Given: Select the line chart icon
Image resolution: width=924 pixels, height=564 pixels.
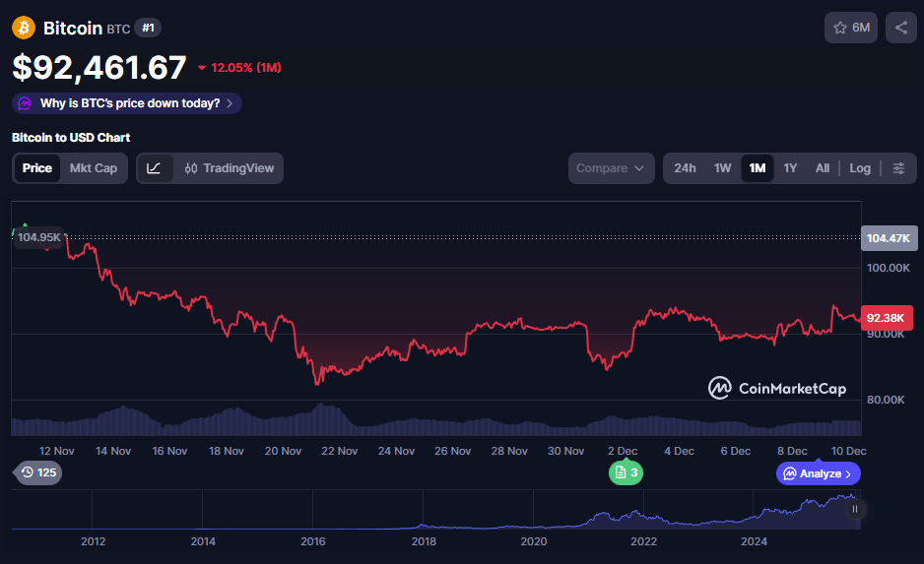Looking at the screenshot, I should click(x=155, y=168).
